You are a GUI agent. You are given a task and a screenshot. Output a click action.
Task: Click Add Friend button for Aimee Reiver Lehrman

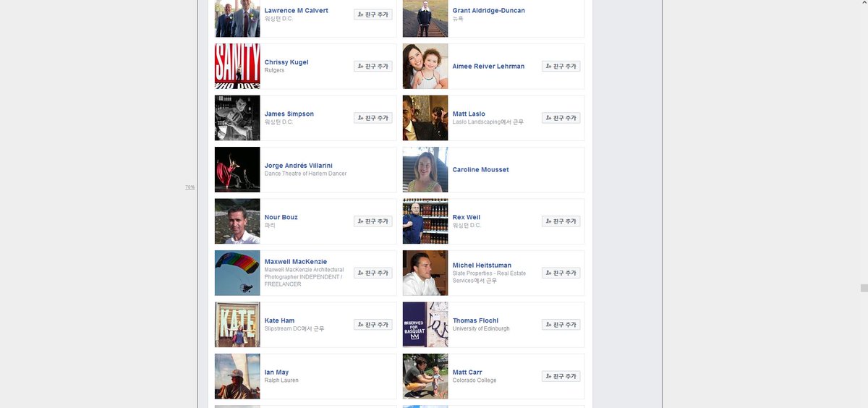pos(561,66)
